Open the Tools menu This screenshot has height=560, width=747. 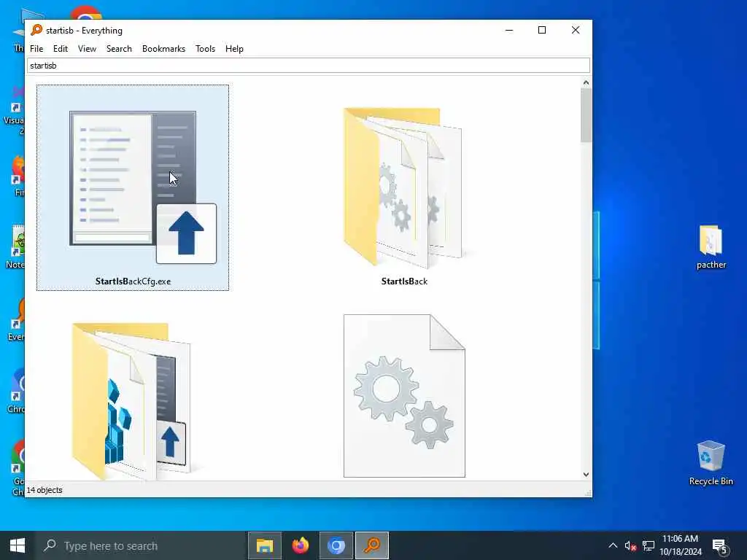pos(205,49)
